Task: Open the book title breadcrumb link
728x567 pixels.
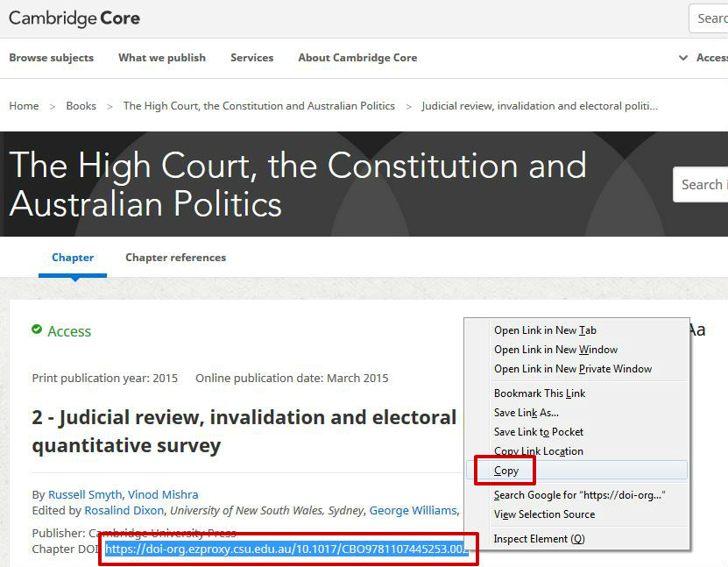Action: (259, 106)
